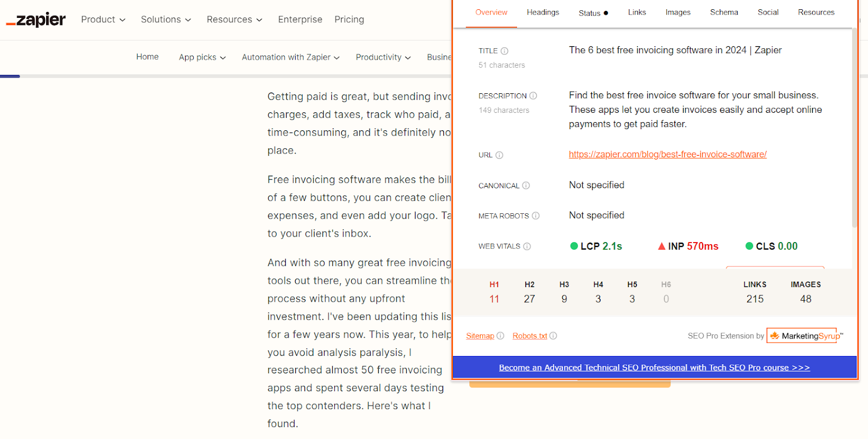The image size is (868, 439).
Task: Click the Zapier logo
Action: tap(36, 20)
